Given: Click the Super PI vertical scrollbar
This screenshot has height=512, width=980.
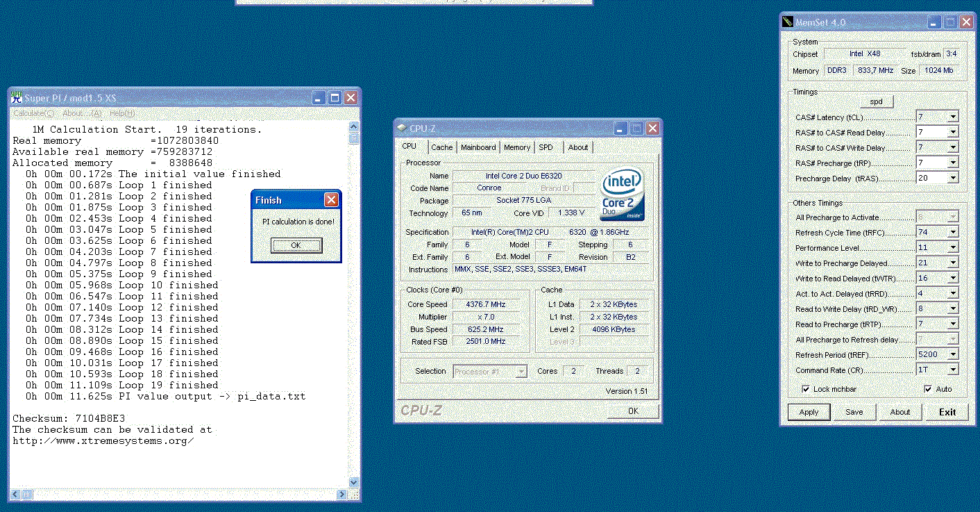Looking at the screenshot, I should tap(354, 306).
